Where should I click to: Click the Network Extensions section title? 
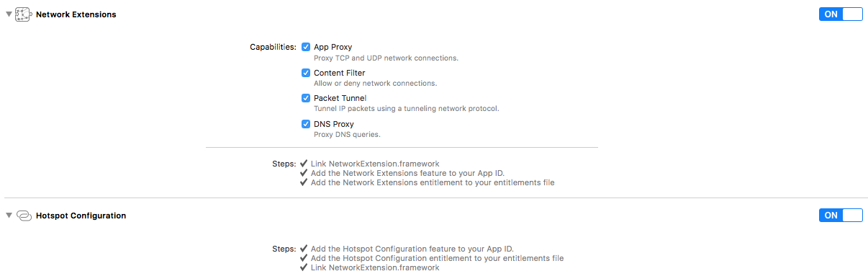(x=76, y=14)
